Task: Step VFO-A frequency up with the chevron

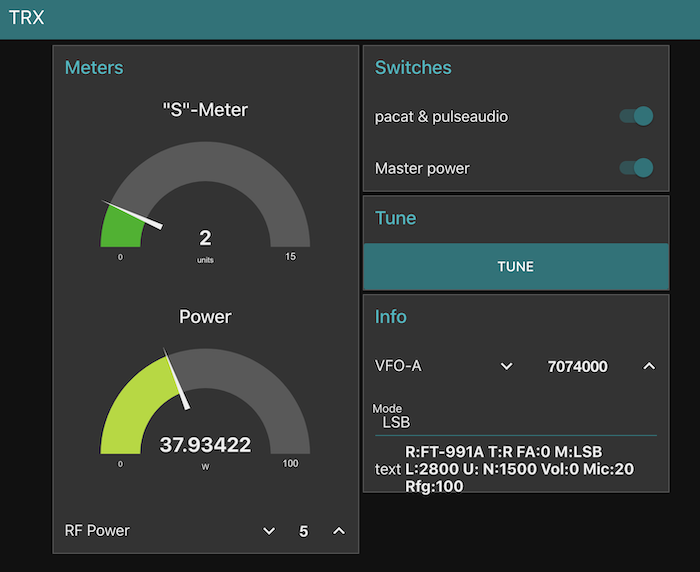Action: 648,367
